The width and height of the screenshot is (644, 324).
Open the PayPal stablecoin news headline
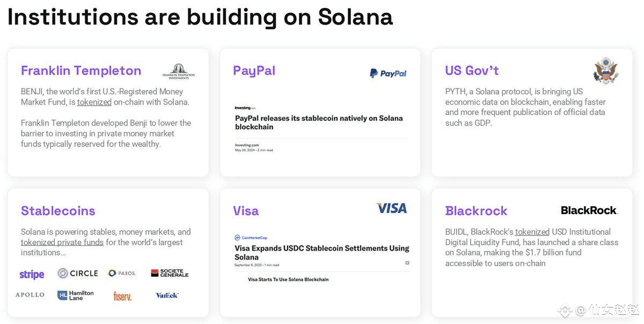click(319, 122)
